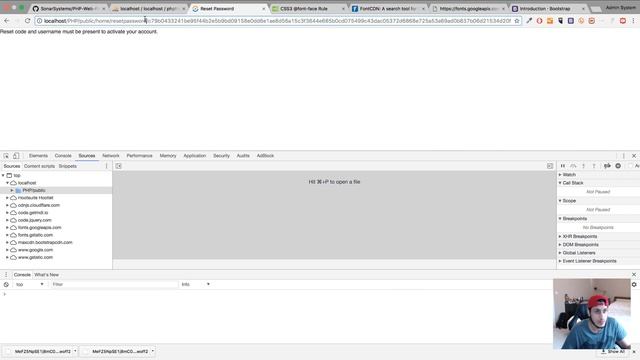This screenshot has width=640, height=360.
Task: Expand the Global Listeners section
Action: [x=560, y=253]
